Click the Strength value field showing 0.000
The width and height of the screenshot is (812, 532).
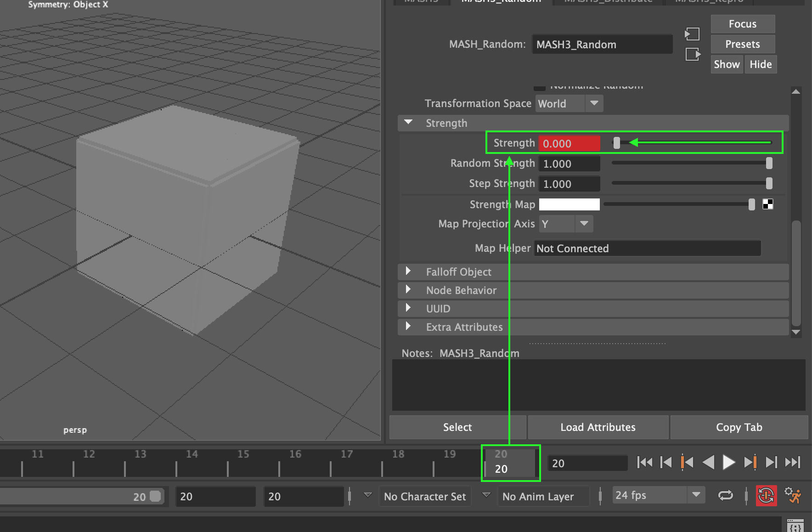click(569, 143)
